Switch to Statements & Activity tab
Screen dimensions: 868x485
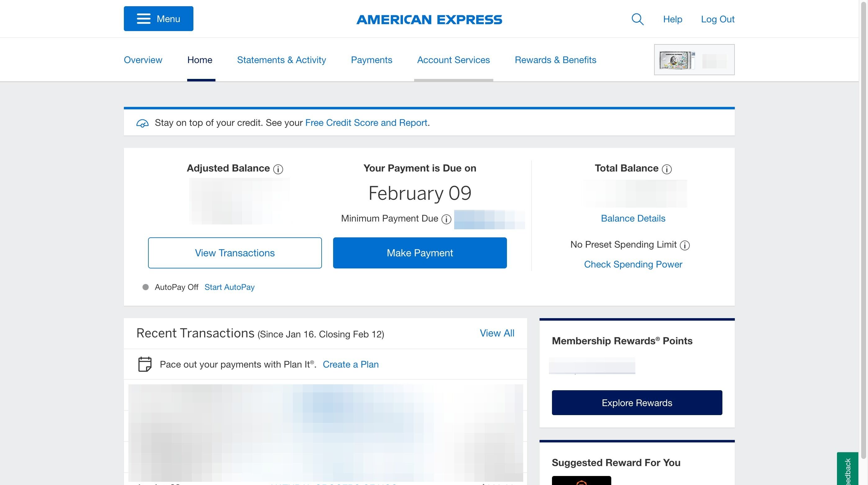pos(281,60)
